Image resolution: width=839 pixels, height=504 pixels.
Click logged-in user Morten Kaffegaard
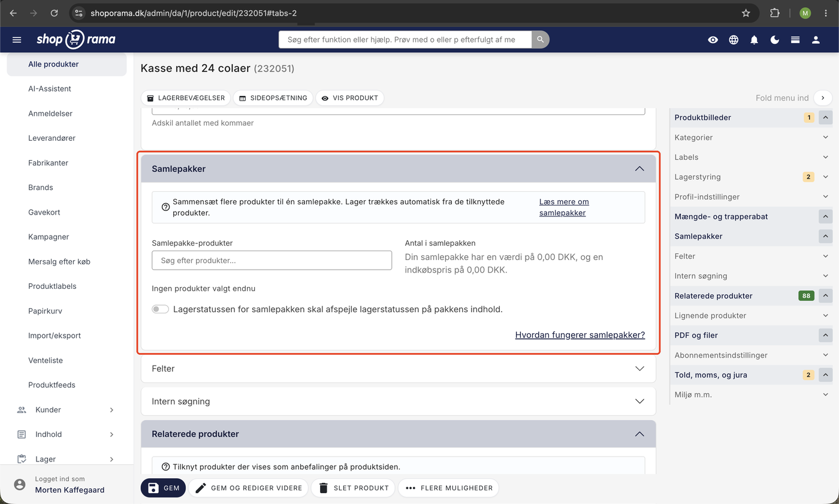coord(70,490)
